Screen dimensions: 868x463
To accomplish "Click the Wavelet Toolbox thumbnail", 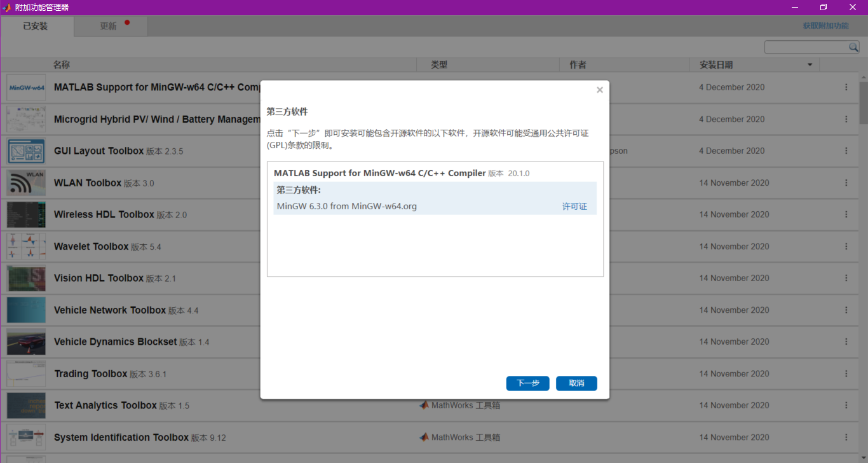I will tap(26, 246).
